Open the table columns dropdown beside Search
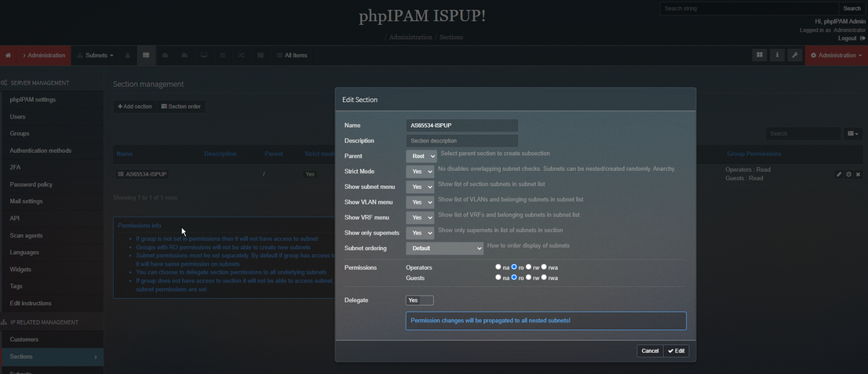Image resolution: width=868 pixels, height=374 pixels. (853, 133)
